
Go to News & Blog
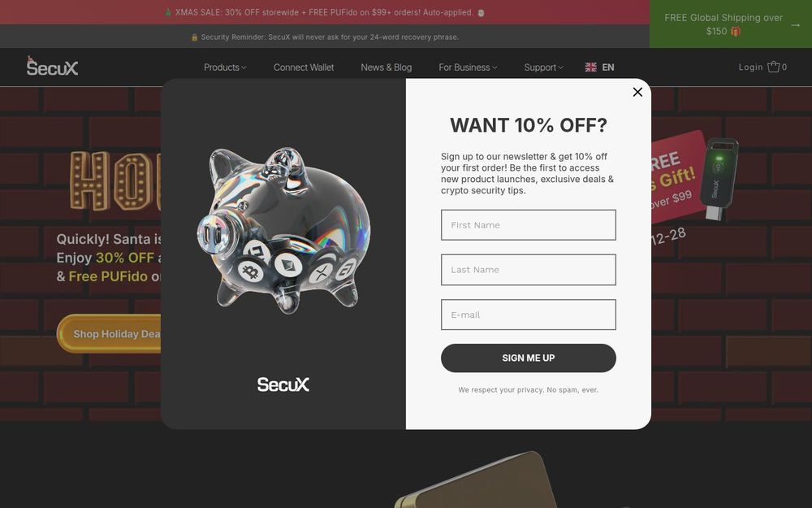click(x=387, y=67)
